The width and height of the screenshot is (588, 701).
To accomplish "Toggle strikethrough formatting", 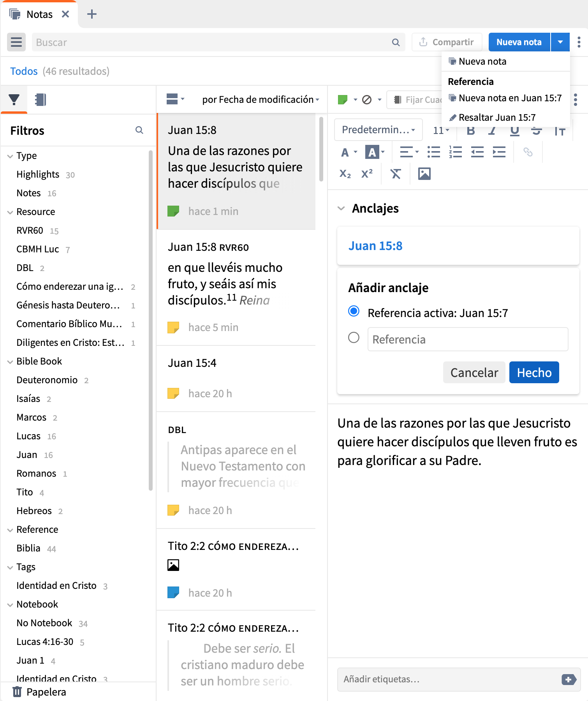I will (537, 131).
